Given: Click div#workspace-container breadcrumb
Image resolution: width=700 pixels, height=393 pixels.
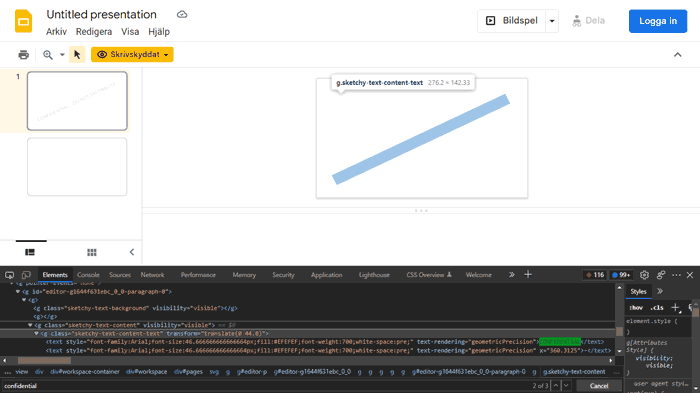Looking at the screenshot, I should tap(85, 372).
